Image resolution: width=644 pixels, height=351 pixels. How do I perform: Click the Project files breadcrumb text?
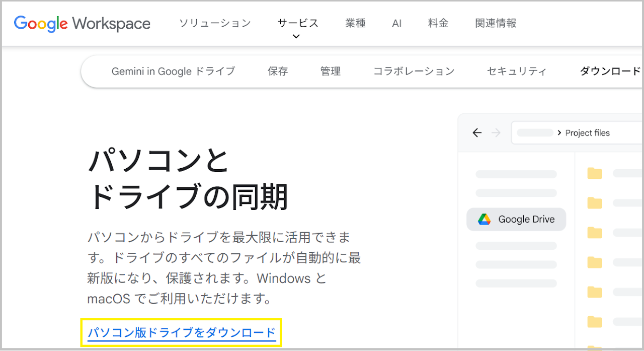point(588,133)
